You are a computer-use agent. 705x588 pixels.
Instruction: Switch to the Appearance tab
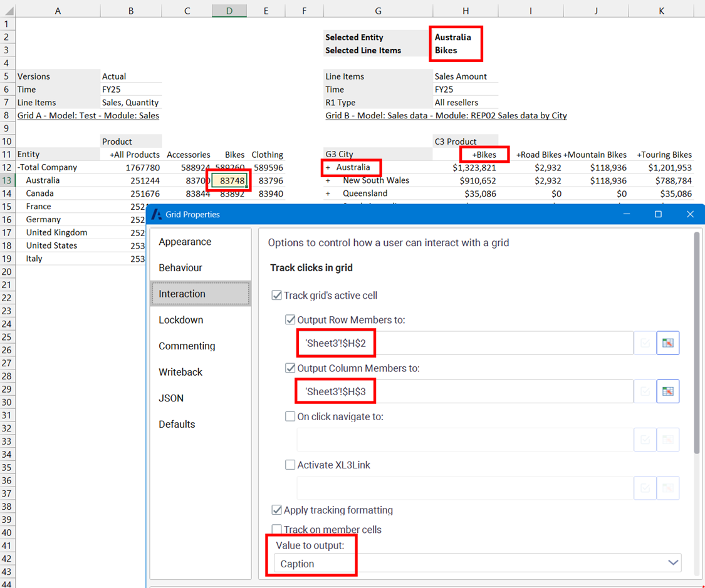pyautogui.click(x=185, y=242)
